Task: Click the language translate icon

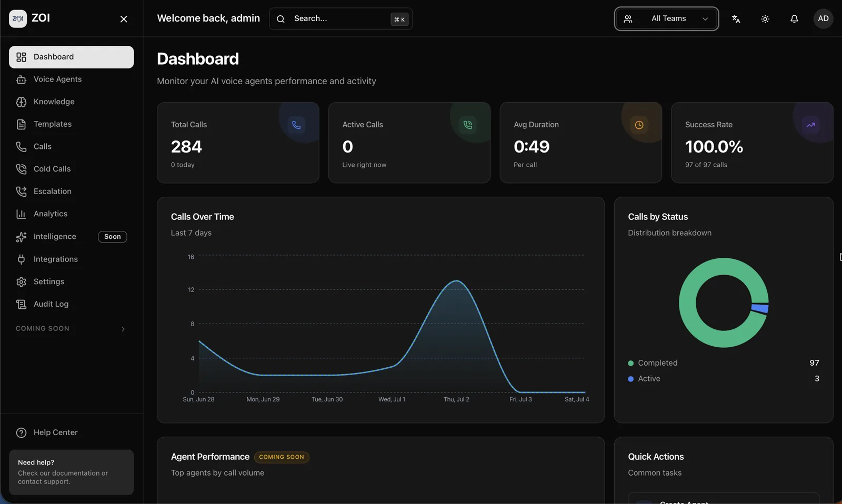Action: (x=736, y=19)
